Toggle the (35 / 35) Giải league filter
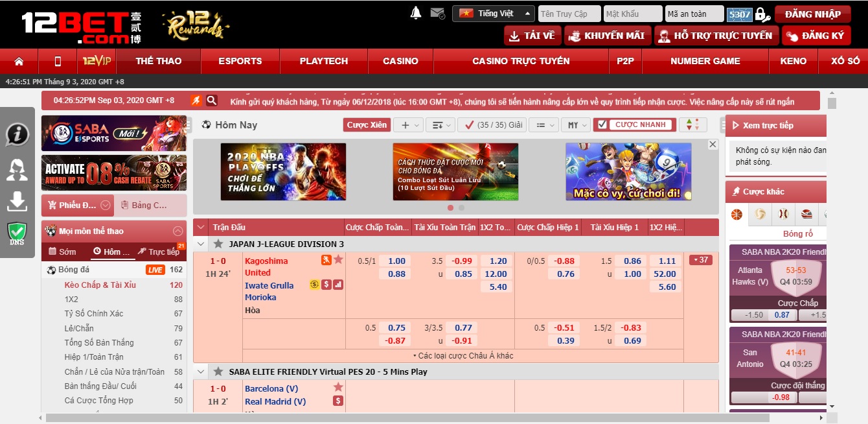 [492, 124]
